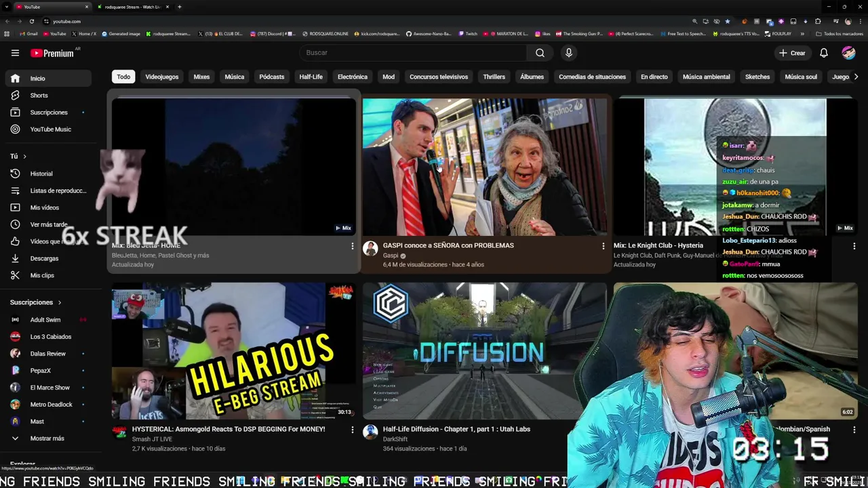
Task: Open Mis clips in the sidebar
Action: 47,275
